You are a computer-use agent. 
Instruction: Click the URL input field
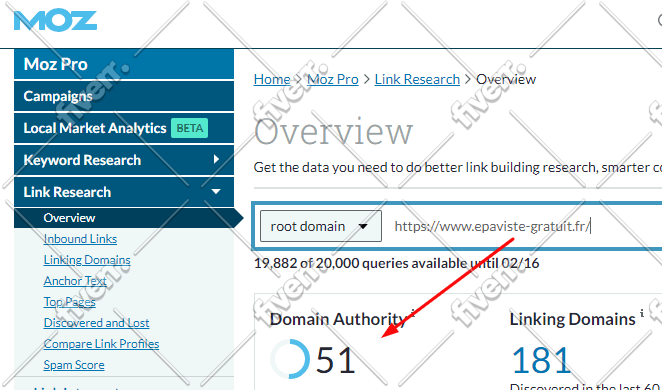[524, 226]
